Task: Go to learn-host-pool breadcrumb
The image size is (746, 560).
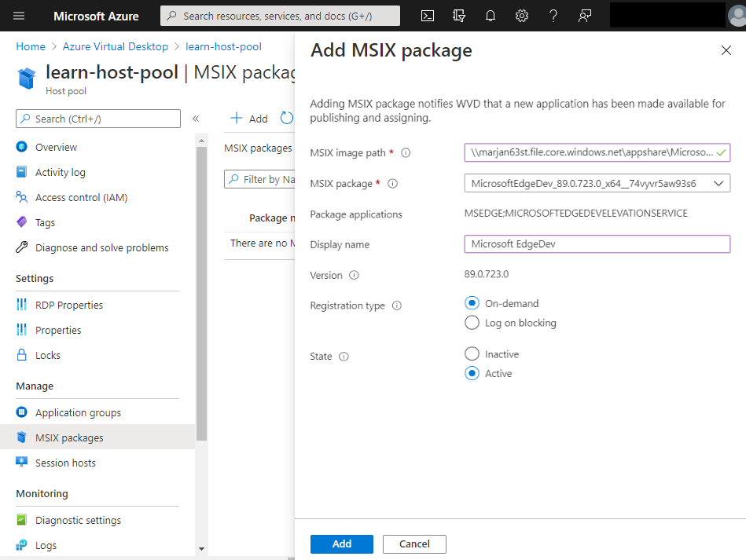Action: click(x=223, y=46)
